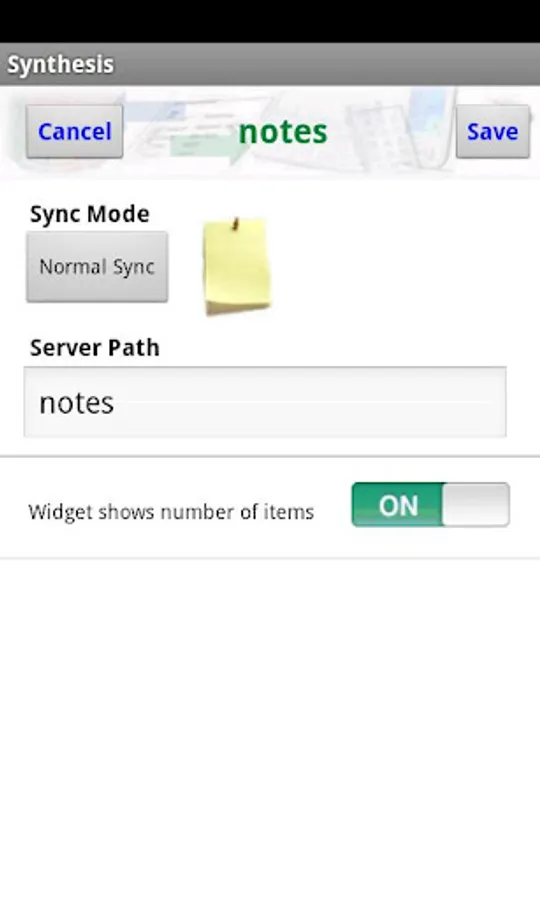Viewport: 540px width, 900px height.
Task: Tap the yellow sticky note icon
Action: tap(236, 266)
